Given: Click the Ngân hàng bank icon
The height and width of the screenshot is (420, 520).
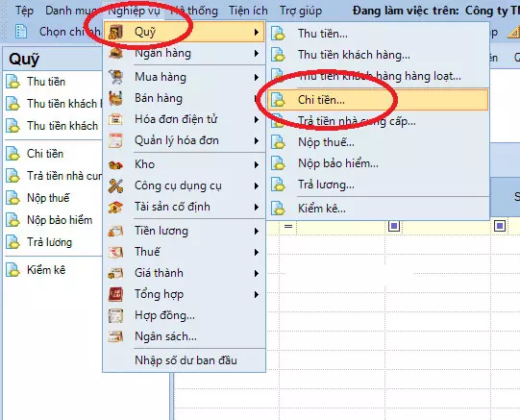Looking at the screenshot, I should click(115, 53).
